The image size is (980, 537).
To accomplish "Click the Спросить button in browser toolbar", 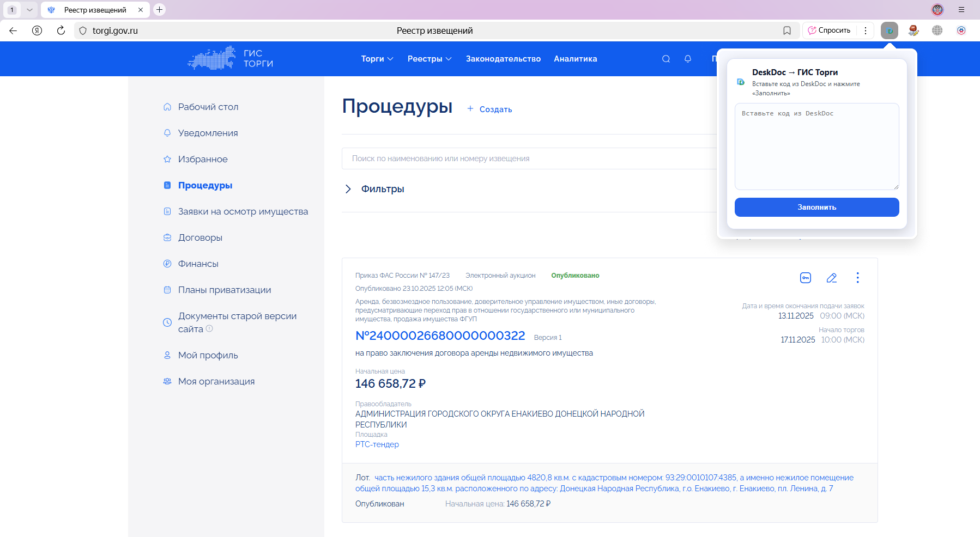I will [830, 30].
